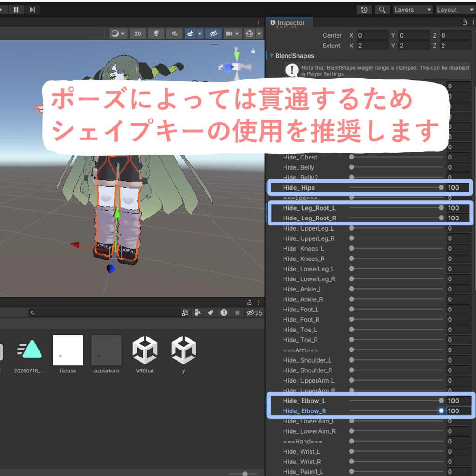Open the scene camera settings icon

230,33
